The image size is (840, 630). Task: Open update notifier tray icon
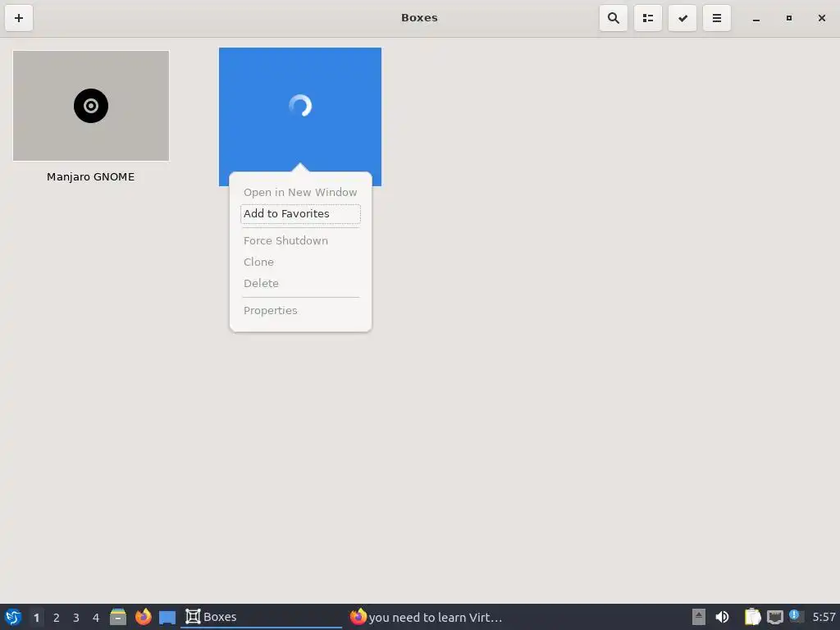[x=796, y=616]
